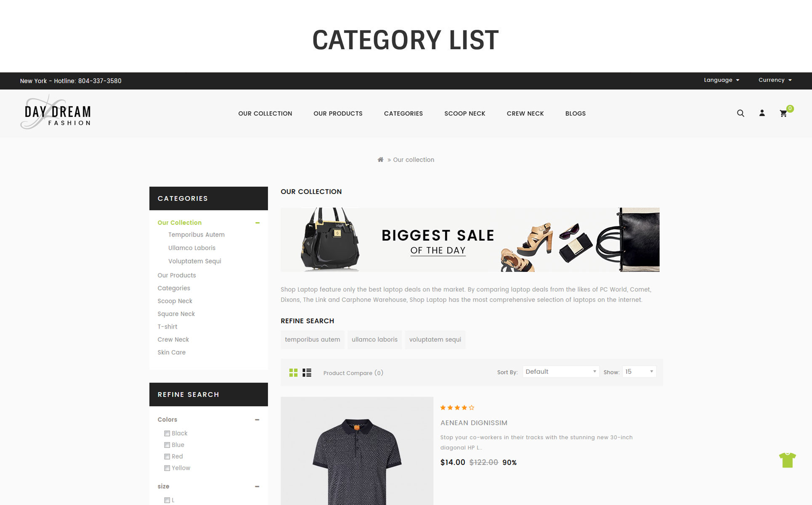The height and width of the screenshot is (505, 812).
Task: Open the Currency dropdown
Action: pos(775,80)
